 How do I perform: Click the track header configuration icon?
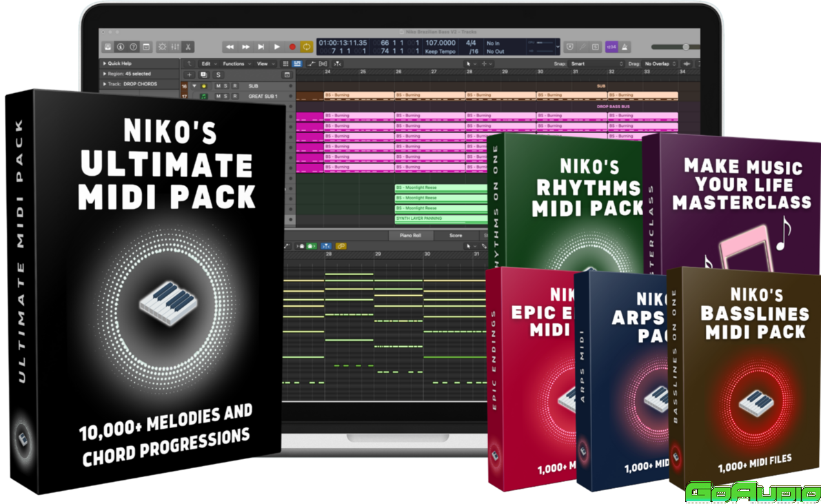click(287, 75)
